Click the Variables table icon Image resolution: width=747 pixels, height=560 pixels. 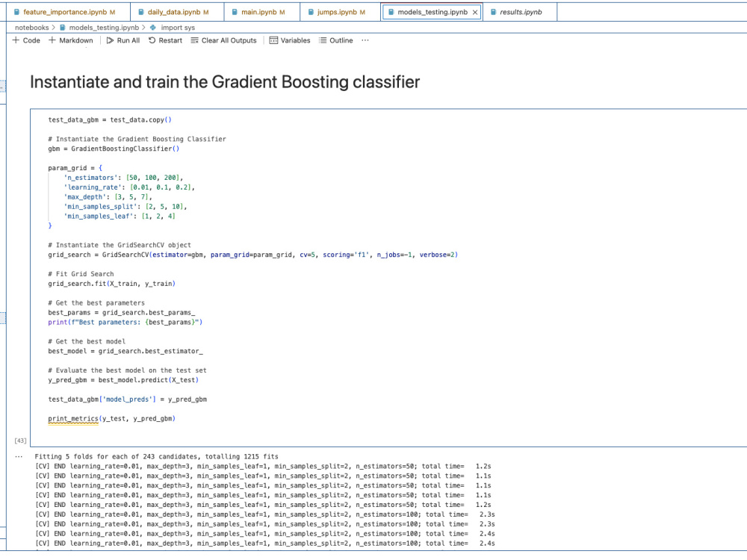[273, 40]
